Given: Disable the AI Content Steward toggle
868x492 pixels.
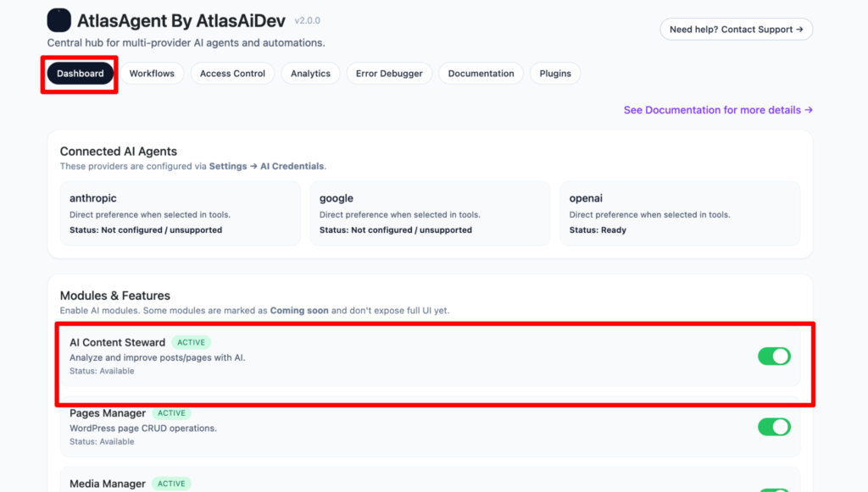Looking at the screenshot, I should pos(774,357).
